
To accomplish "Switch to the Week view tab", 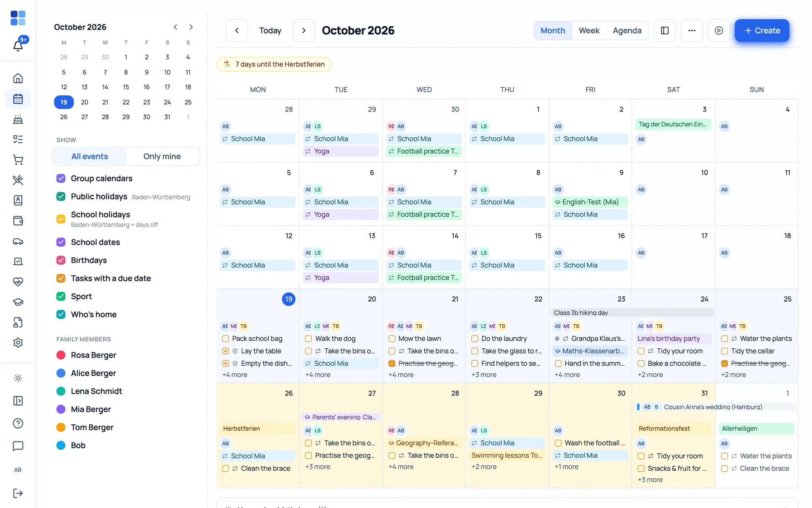I will tap(589, 30).
